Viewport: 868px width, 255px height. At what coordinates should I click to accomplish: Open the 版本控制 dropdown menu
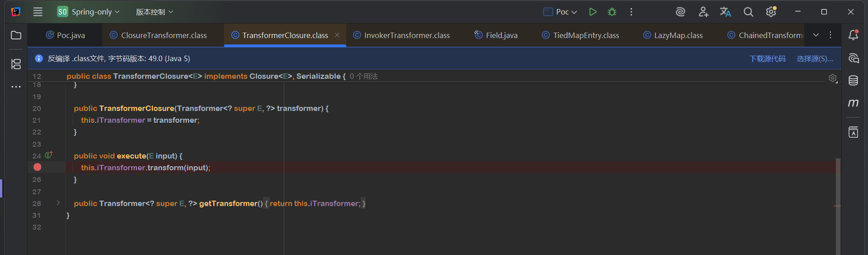pos(154,12)
